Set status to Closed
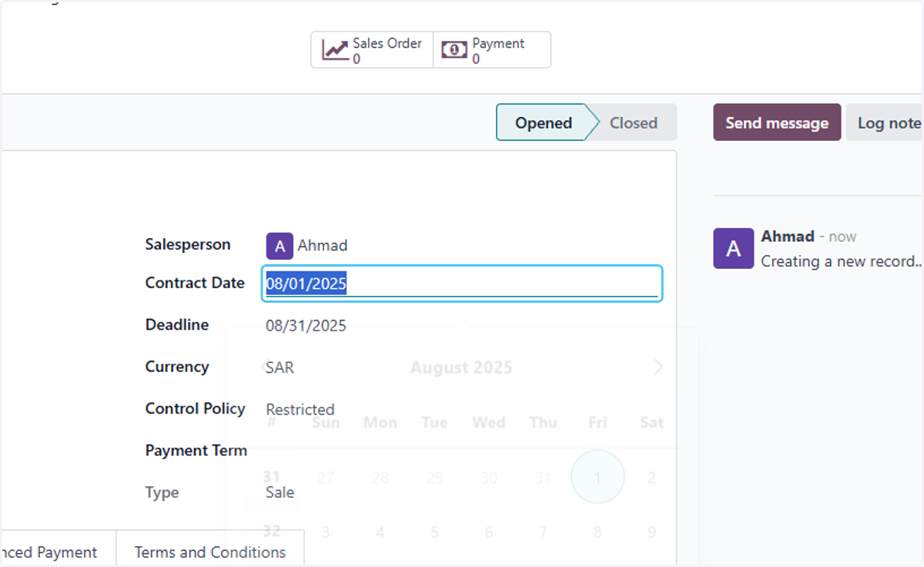924x567 pixels. (634, 122)
